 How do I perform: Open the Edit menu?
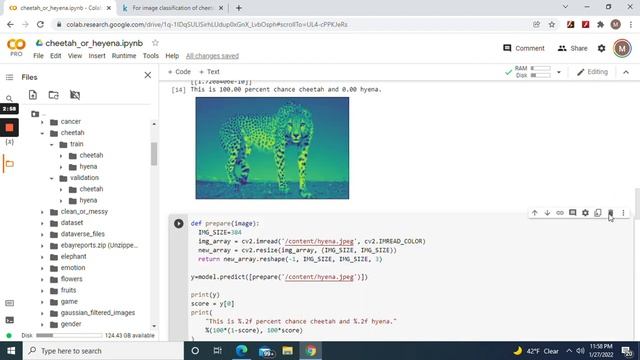[56, 56]
